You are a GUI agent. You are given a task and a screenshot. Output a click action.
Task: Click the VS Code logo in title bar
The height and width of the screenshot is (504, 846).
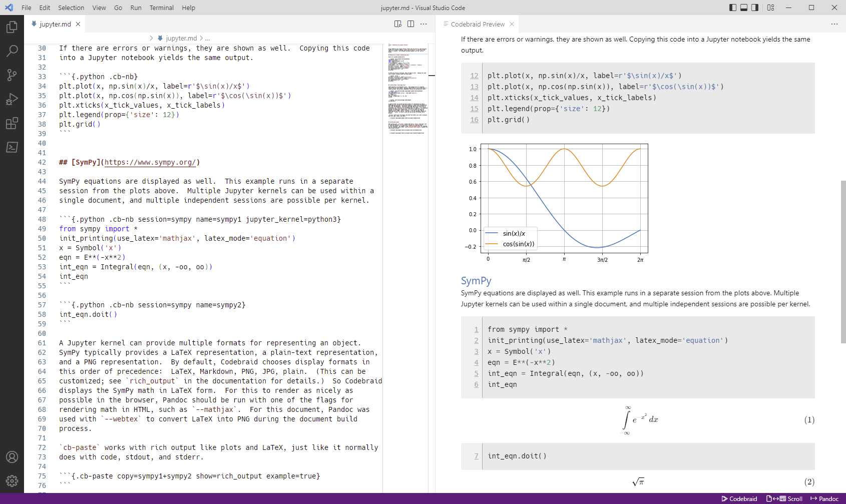[x=9, y=8]
